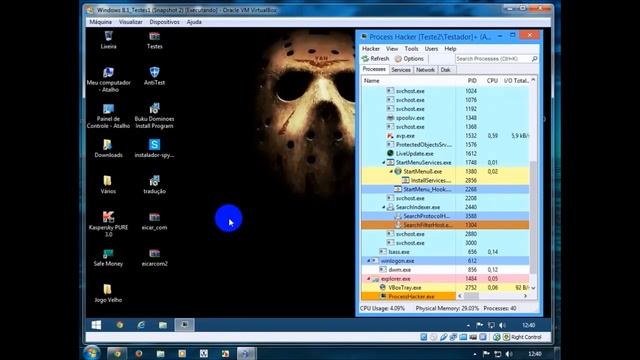This screenshot has height=360, width=640.
Task: Select the spoolsv.exe printer icon row
Action: pos(445,118)
